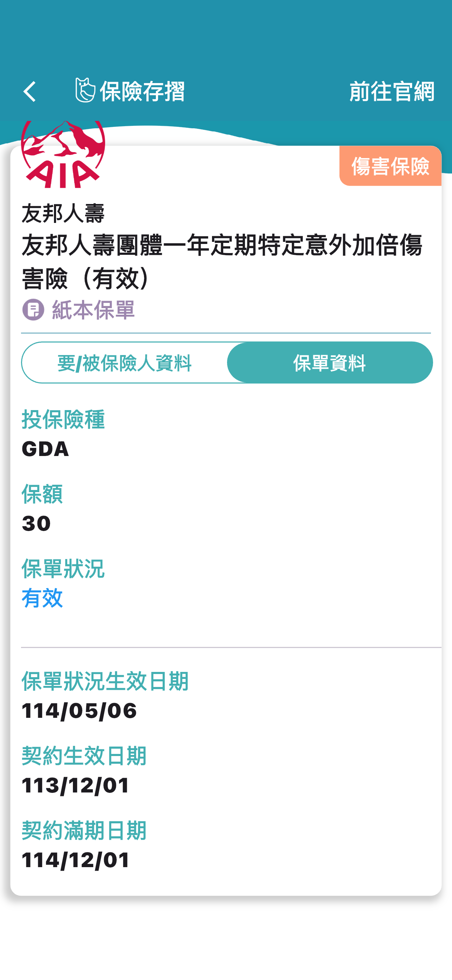452x980 pixels.
Task: Tap the 紙本保單 label
Action: click(x=93, y=310)
